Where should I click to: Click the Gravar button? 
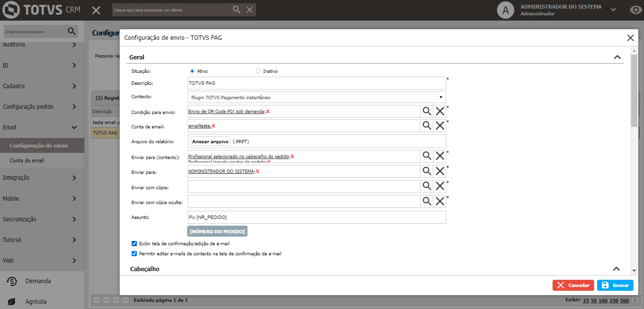click(615, 285)
